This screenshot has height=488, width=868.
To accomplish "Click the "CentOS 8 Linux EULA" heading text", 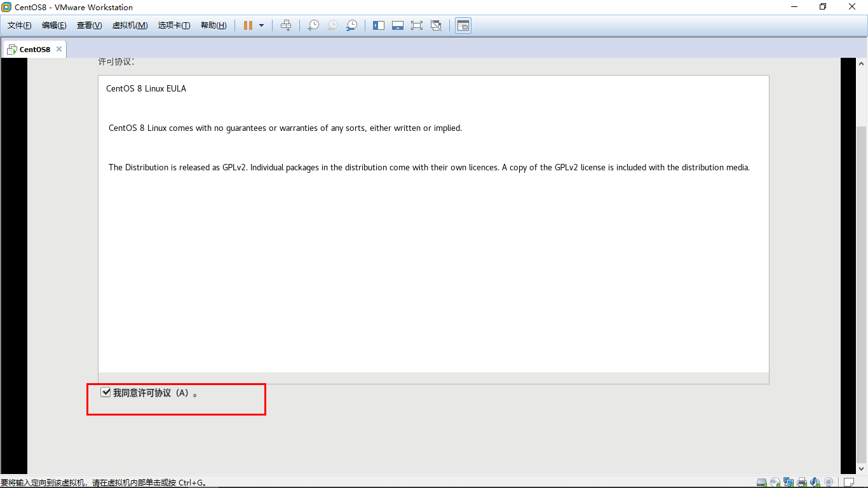I will coord(146,88).
